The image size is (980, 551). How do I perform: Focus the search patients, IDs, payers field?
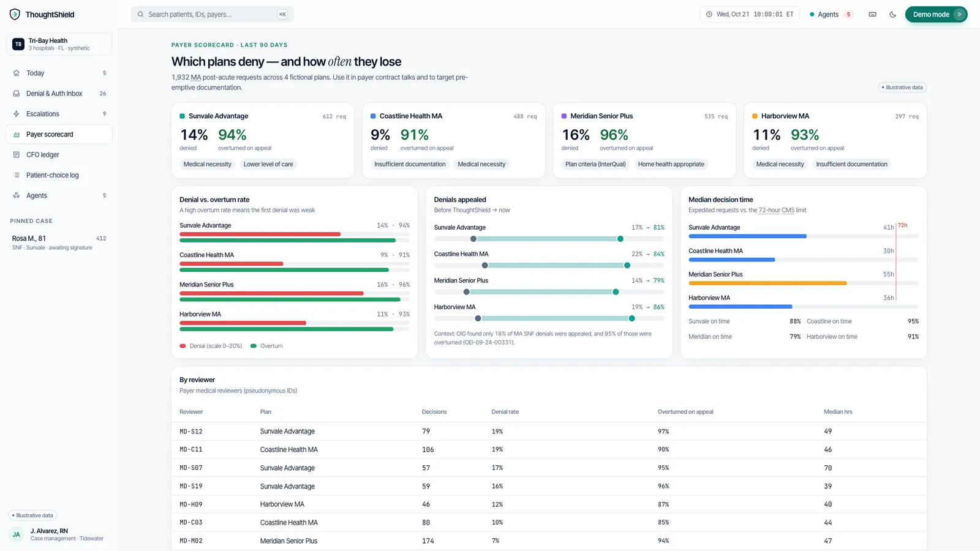pos(212,14)
